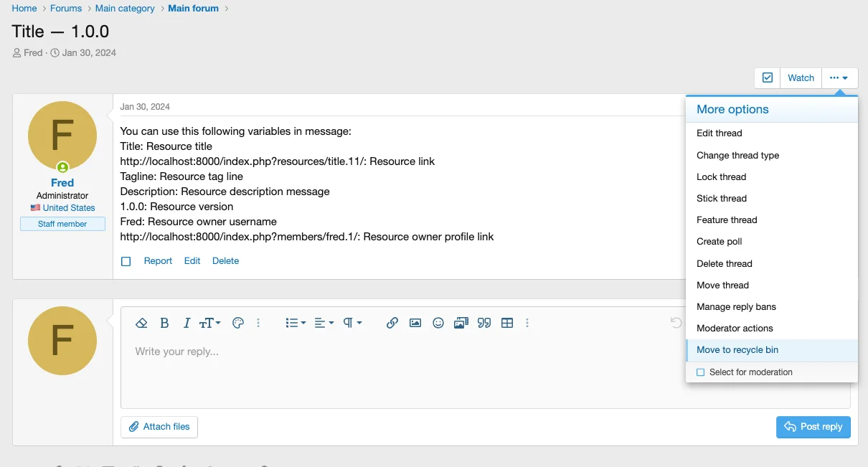This screenshot has height=467, width=868.
Task: Insert a table in the reply
Action: pyautogui.click(x=507, y=324)
